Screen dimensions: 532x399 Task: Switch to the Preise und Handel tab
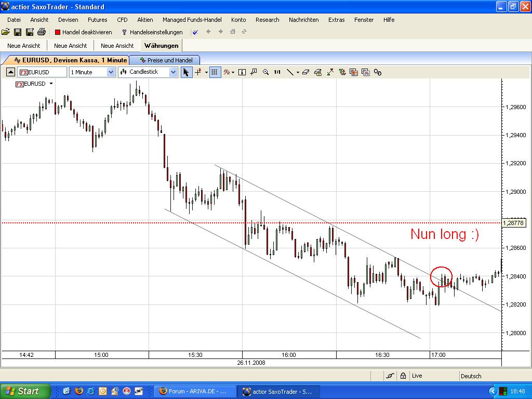(165, 60)
